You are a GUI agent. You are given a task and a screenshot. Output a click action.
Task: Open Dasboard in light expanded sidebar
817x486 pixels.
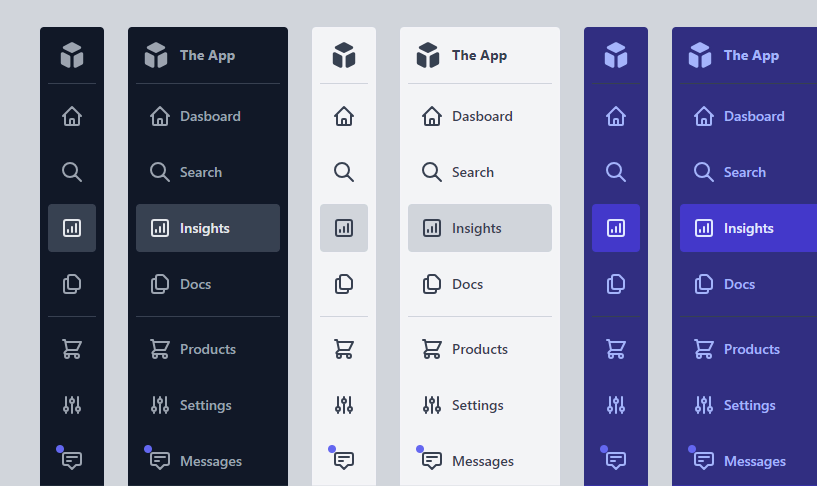tap(480, 116)
